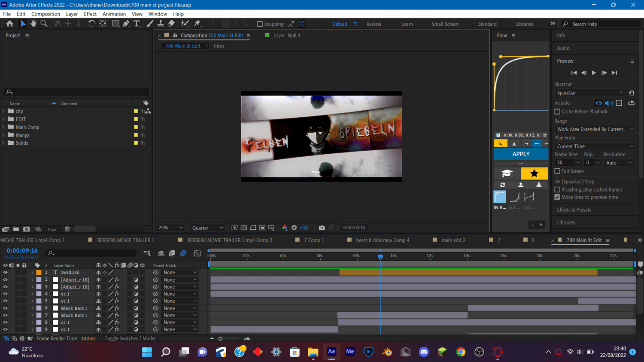Viewport: 644px width, 362px height.
Task: Switch to the Review workspace
Action: point(374,24)
